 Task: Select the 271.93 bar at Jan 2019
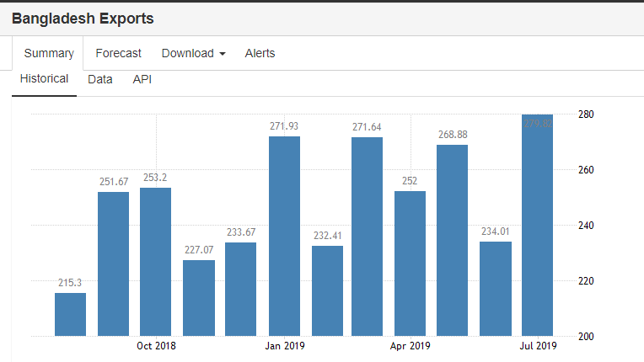[284, 236]
